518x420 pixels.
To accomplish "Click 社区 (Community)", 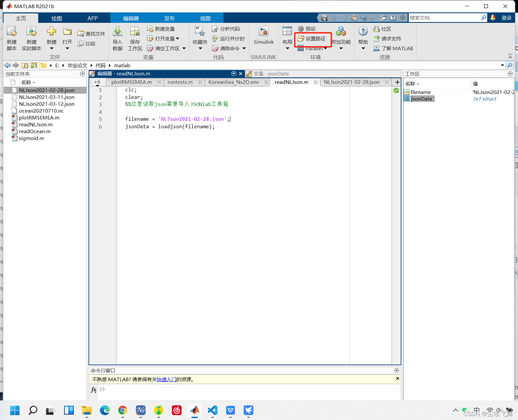I will (382, 29).
